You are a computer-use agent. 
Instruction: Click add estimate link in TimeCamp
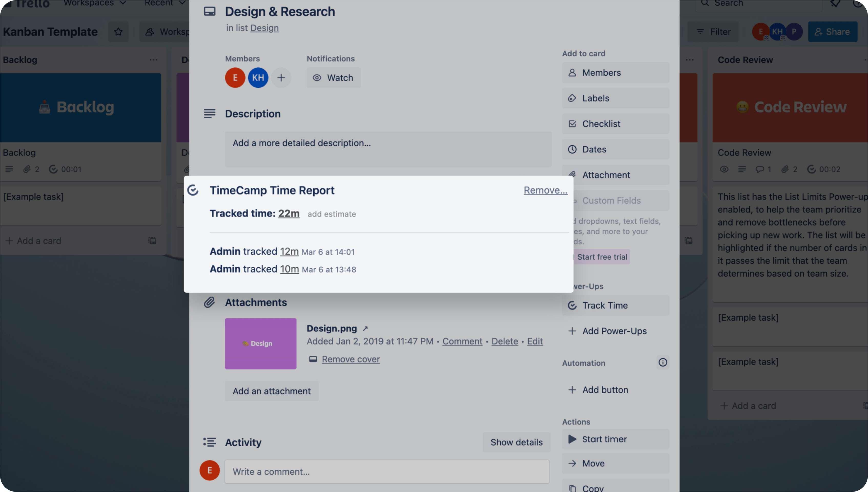click(332, 214)
